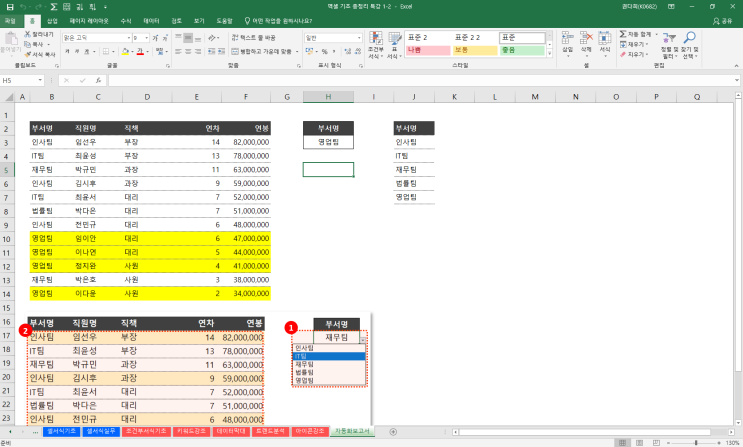The image size is (743, 447).
Task: Switch to page layout view
Action: (x=639, y=443)
